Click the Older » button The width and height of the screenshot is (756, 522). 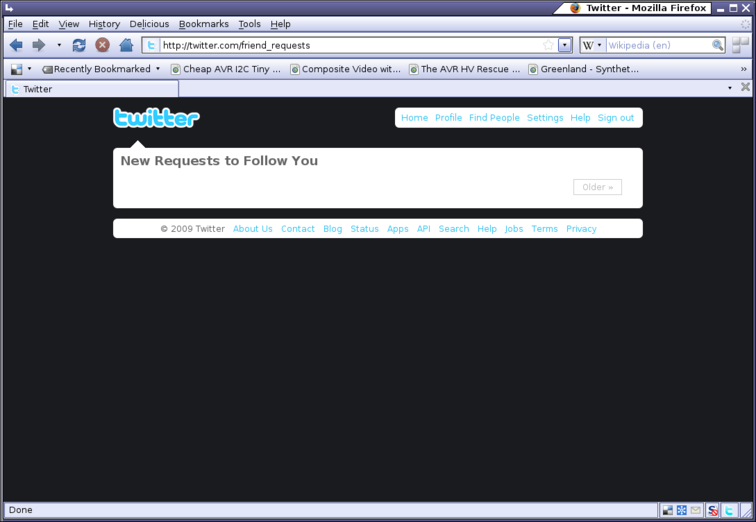597,187
